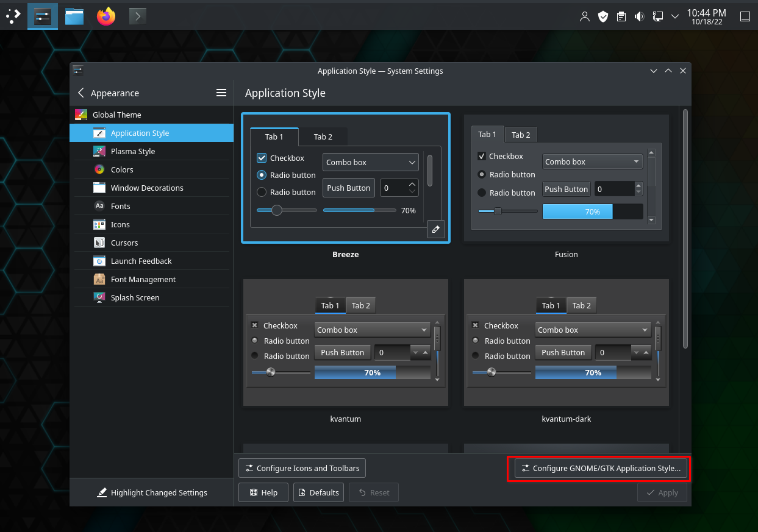
Task: Open the Cursors settings icon
Action: [x=99, y=243]
